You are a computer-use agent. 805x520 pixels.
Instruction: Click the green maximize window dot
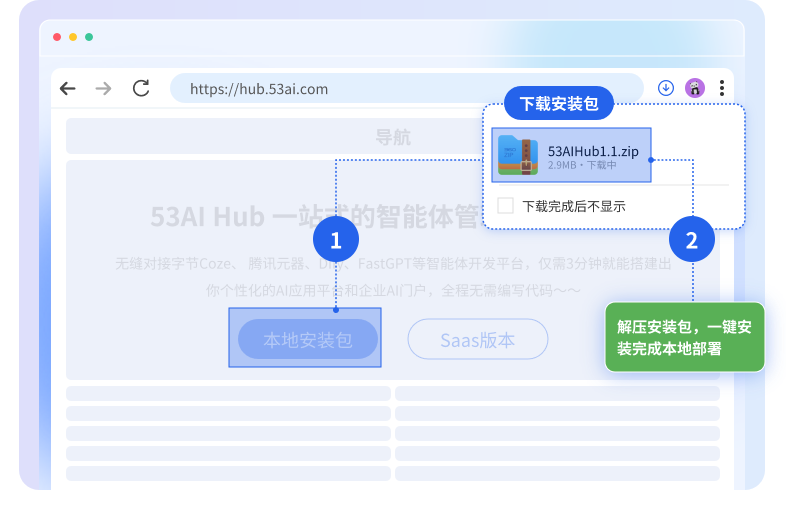coord(89,37)
